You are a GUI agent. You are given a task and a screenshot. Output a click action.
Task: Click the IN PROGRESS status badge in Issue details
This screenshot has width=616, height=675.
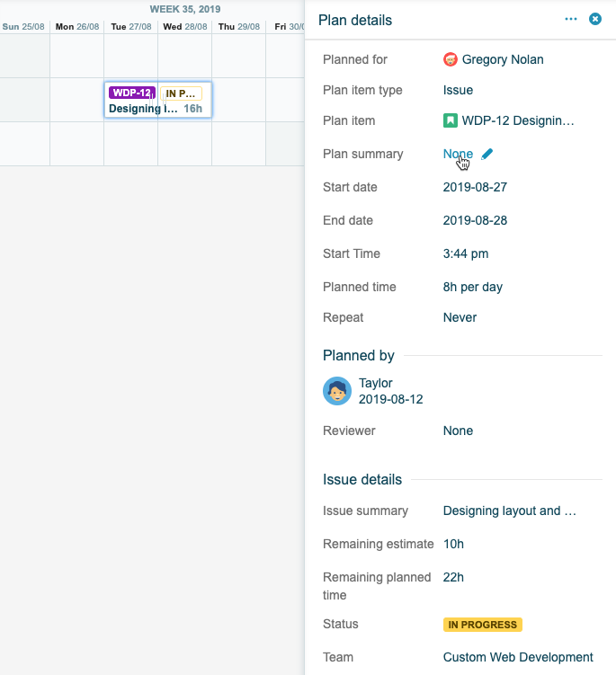pyautogui.click(x=482, y=625)
